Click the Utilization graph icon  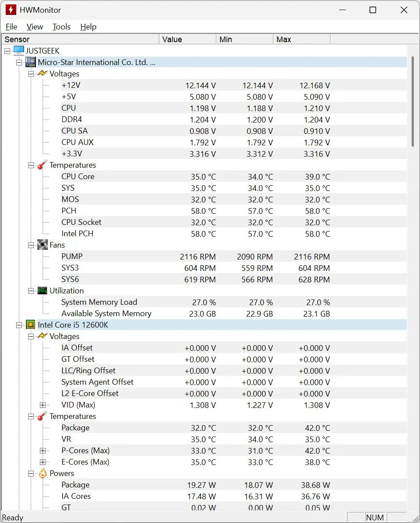click(42, 291)
